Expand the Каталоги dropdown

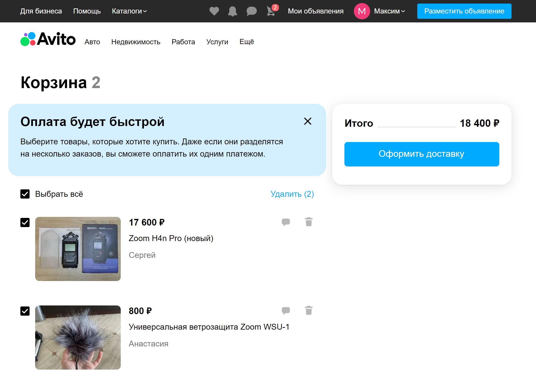tap(129, 11)
